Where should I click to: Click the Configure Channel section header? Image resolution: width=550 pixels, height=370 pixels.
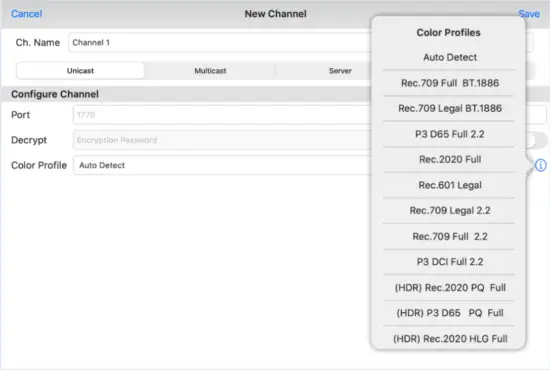pos(55,94)
